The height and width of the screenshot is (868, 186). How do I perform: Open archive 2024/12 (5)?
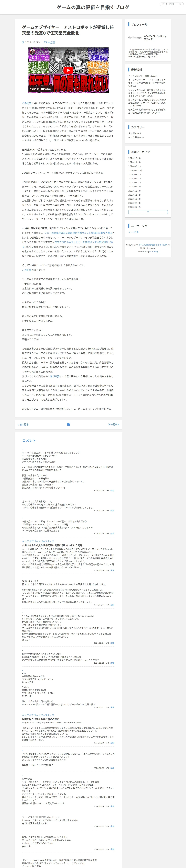(x=134, y=158)
